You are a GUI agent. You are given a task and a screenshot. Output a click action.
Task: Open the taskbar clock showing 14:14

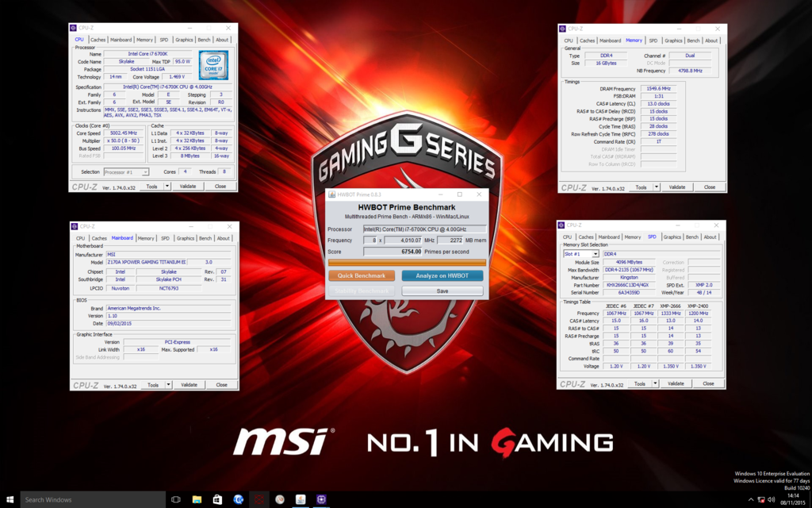click(x=793, y=500)
